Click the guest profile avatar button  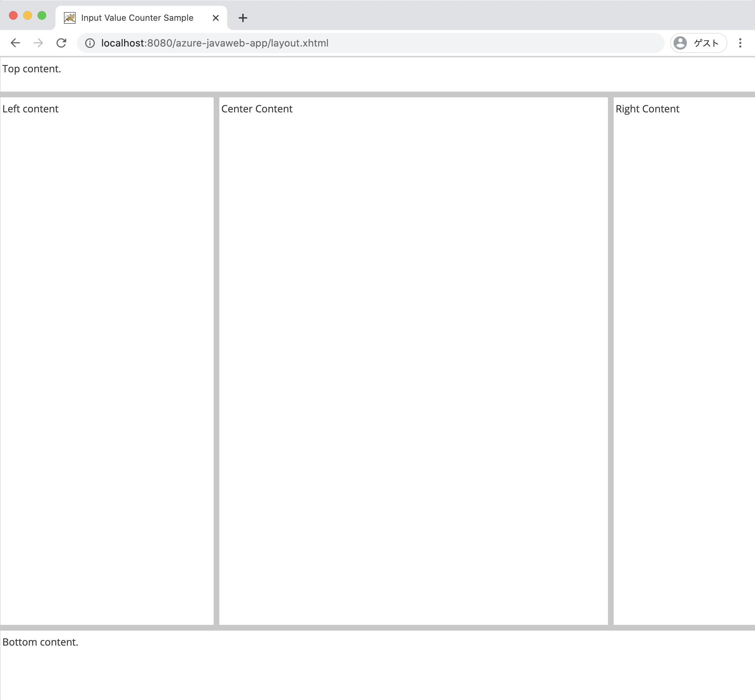(698, 43)
